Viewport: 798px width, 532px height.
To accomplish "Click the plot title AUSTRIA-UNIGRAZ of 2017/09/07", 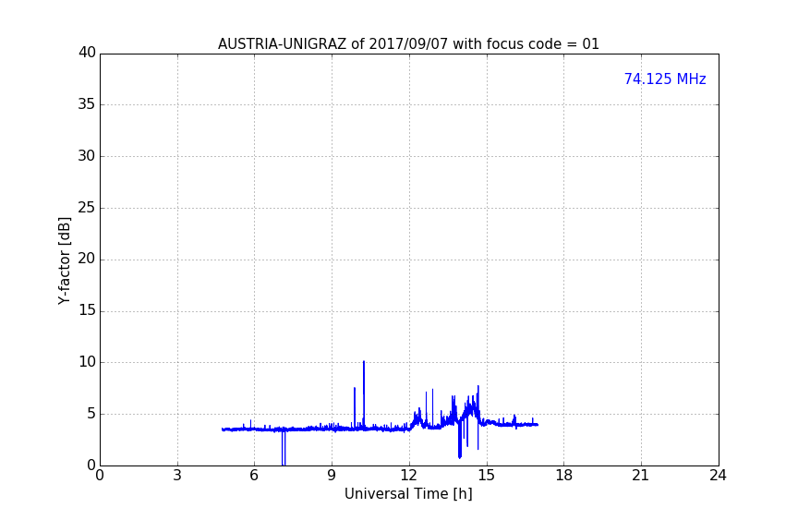I will 408,44.
